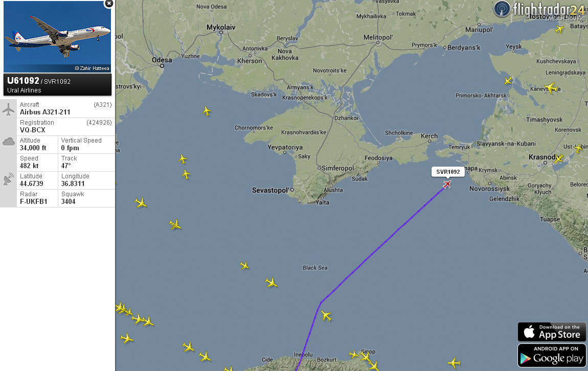Viewport: 588px width, 371px height.
Task: Click the U61092 flight number header
Action: pyautogui.click(x=23, y=81)
